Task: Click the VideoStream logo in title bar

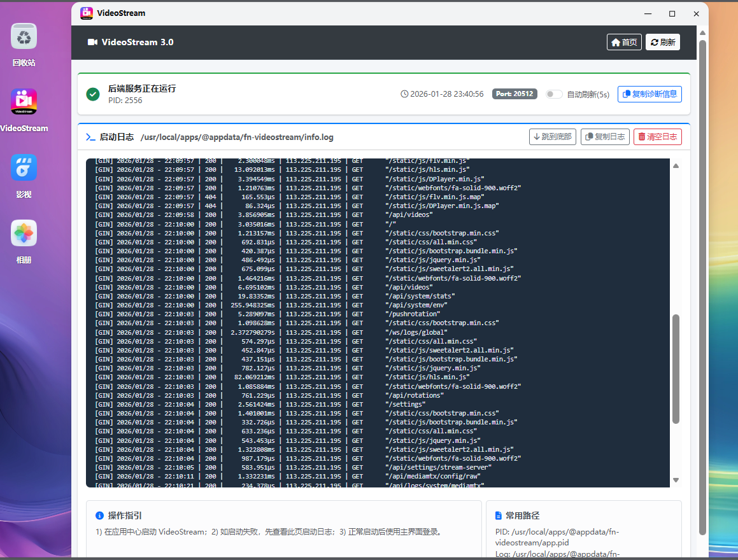Action: point(87,13)
